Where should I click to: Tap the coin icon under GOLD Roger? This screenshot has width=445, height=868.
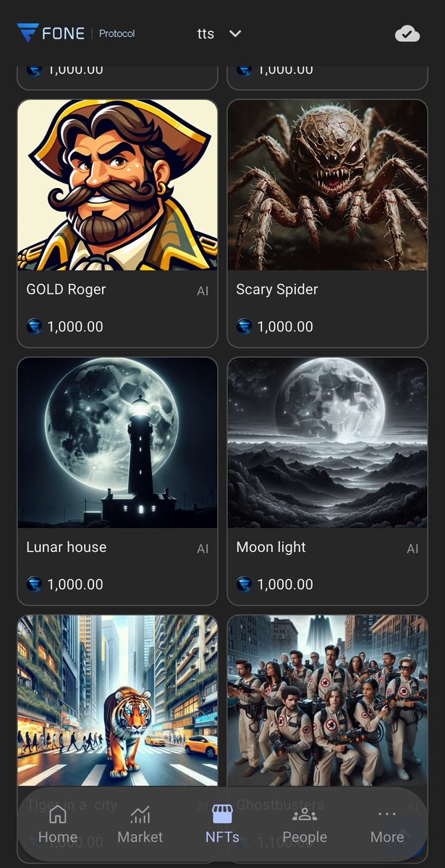[35, 326]
